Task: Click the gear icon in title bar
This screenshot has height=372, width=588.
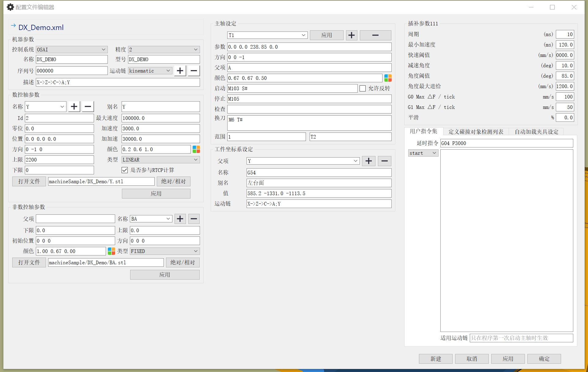Action: point(10,7)
